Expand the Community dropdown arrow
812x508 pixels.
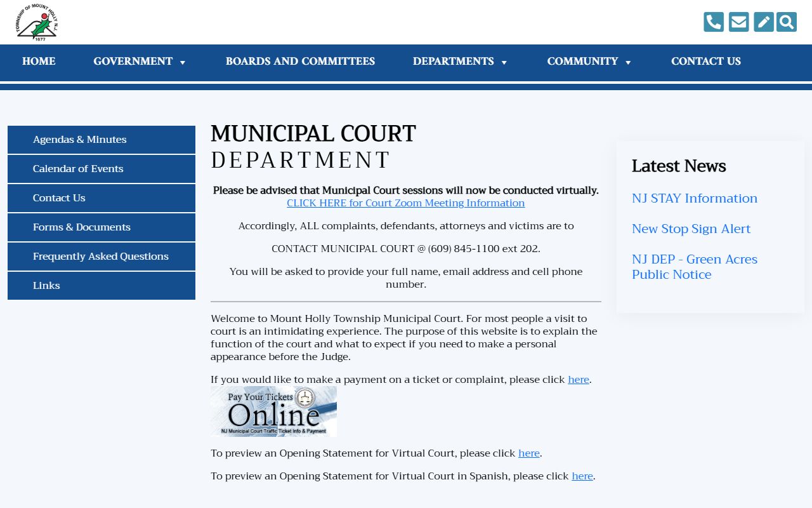(628, 62)
